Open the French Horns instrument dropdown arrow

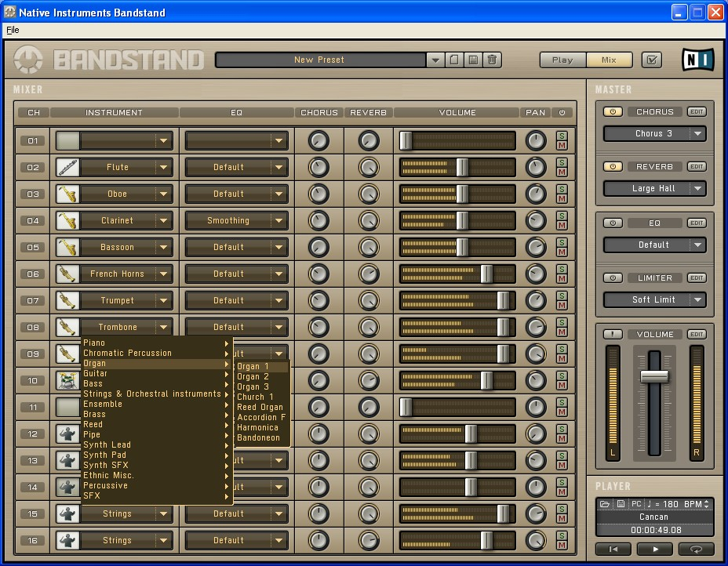[x=163, y=274]
